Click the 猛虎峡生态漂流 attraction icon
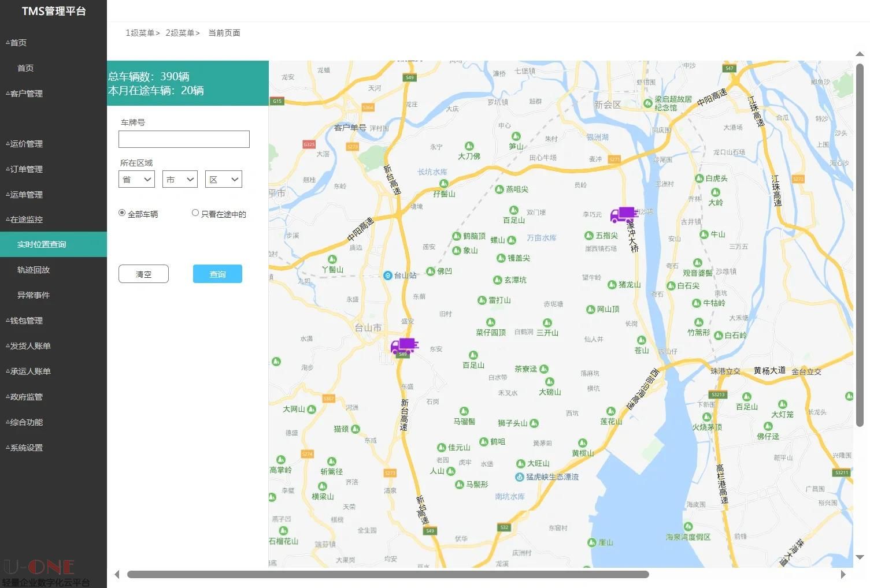870x588 pixels. (x=519, y=477)
